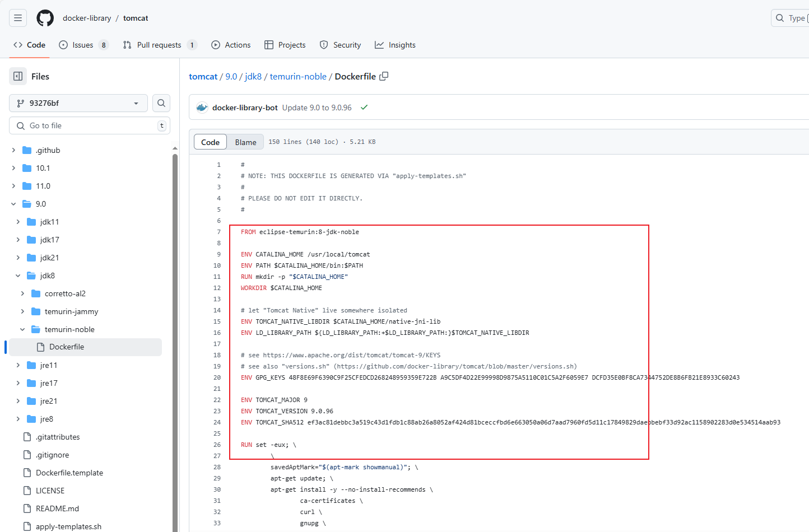Expand the 11.0 folder
Viewport: 809px width, 532px height.
13,186
